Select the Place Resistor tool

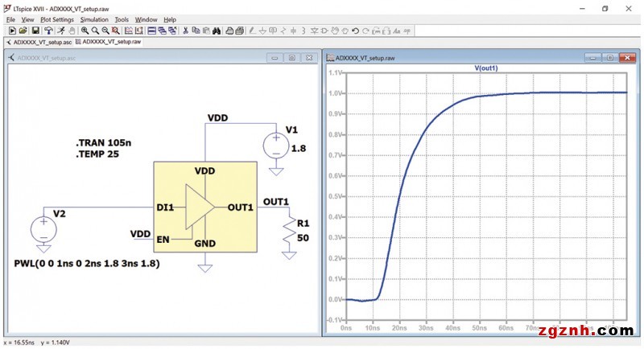(283, 31)
